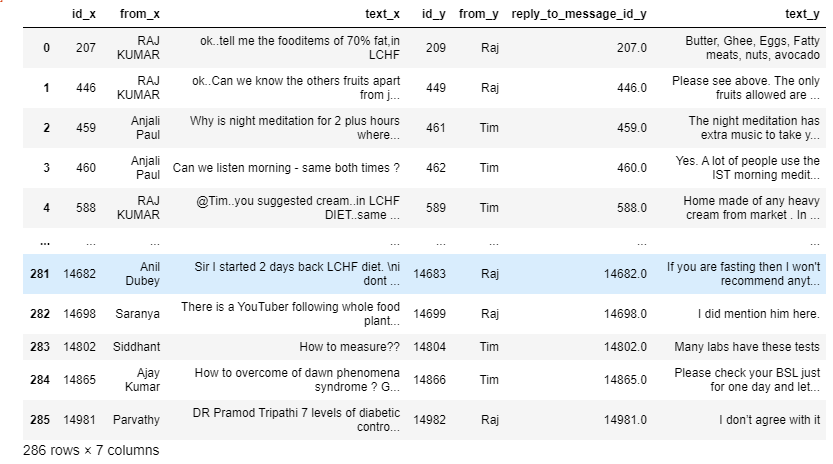
Task: Click from_x cell 'Anil Dubey'
Action: 142,274
